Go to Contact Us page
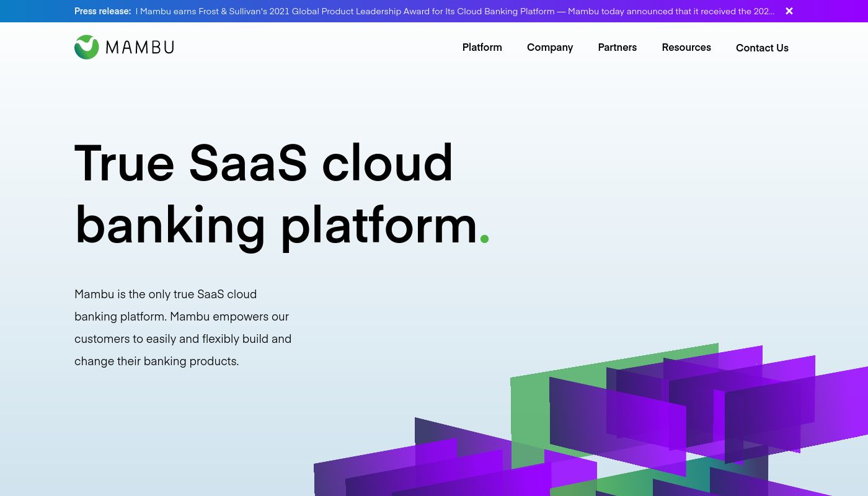868x496 pixels. [x=762, y=48]
